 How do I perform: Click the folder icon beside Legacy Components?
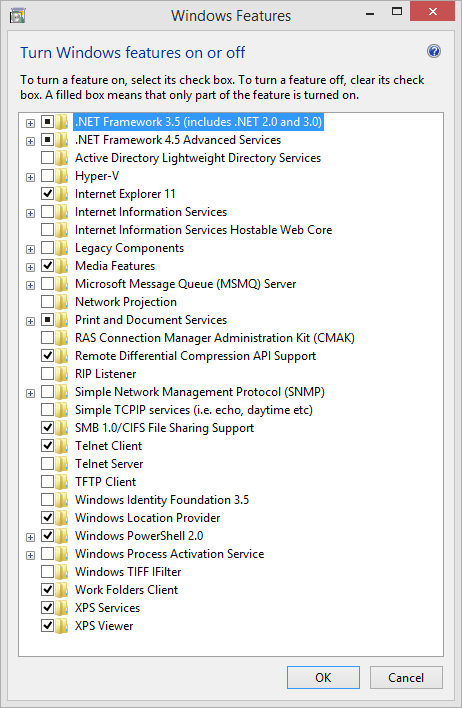click(x=62, y=247)
